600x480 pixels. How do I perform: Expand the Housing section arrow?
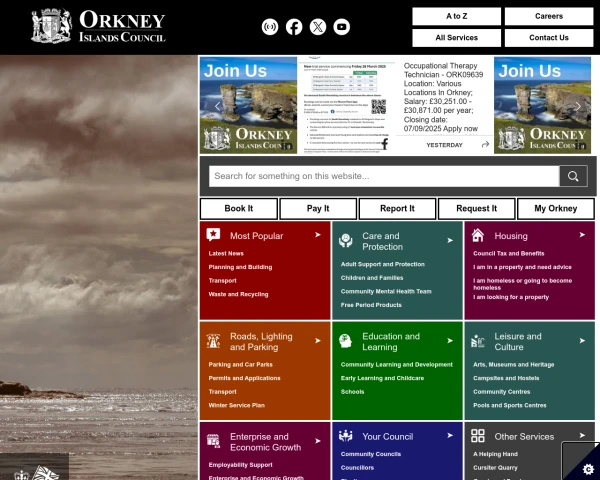click(582, 235)
